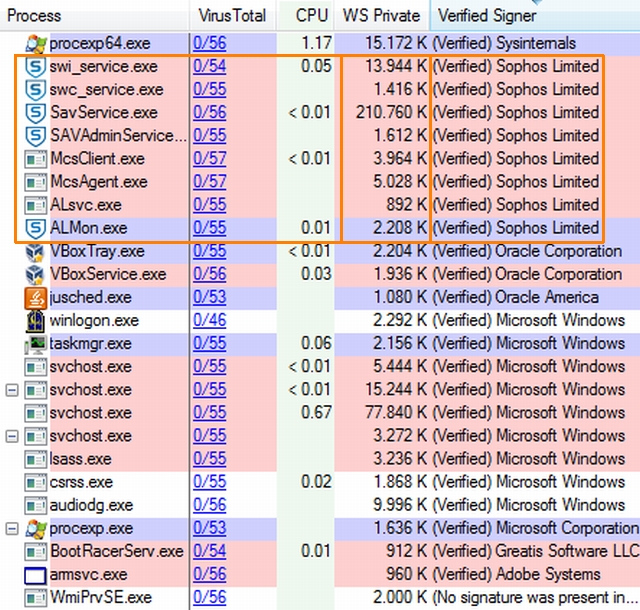Viewport: 640px width, 610px height.
Task: Open VirusTotal 0/56 link for procexp64.exe
Action: pyautogui.click(x=210, y=43)
